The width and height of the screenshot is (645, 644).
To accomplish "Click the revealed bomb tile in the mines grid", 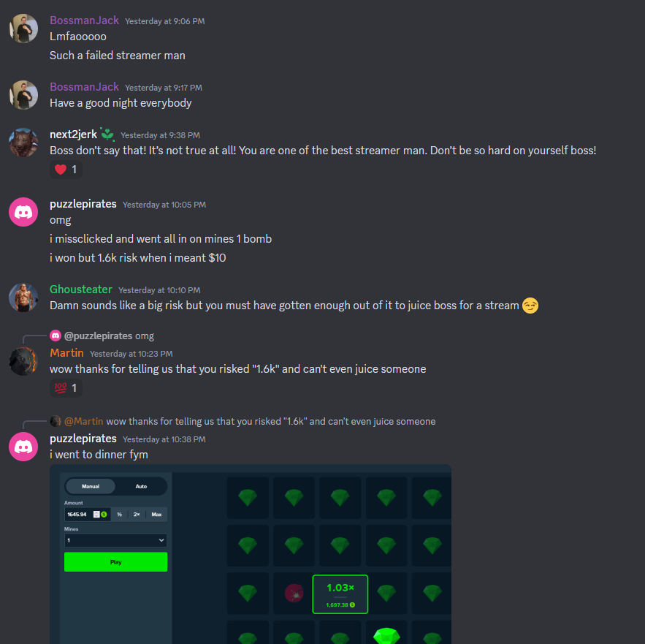I will click(294, 593).
